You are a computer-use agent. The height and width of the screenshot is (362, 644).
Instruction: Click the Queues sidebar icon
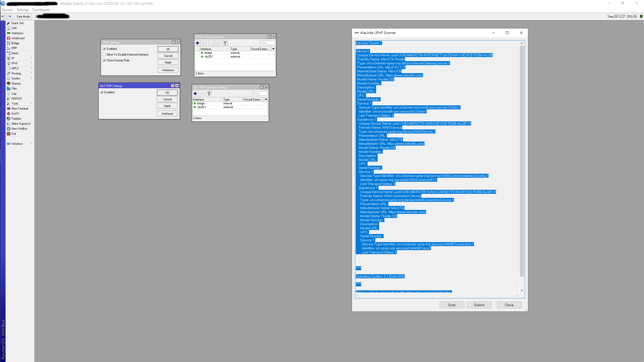(9, 83)
